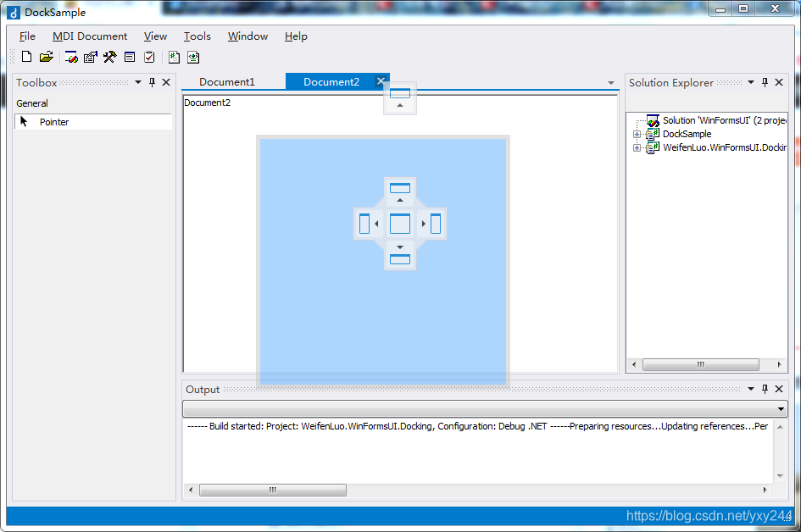Select the DockSample project node

[x=687, y=134]
